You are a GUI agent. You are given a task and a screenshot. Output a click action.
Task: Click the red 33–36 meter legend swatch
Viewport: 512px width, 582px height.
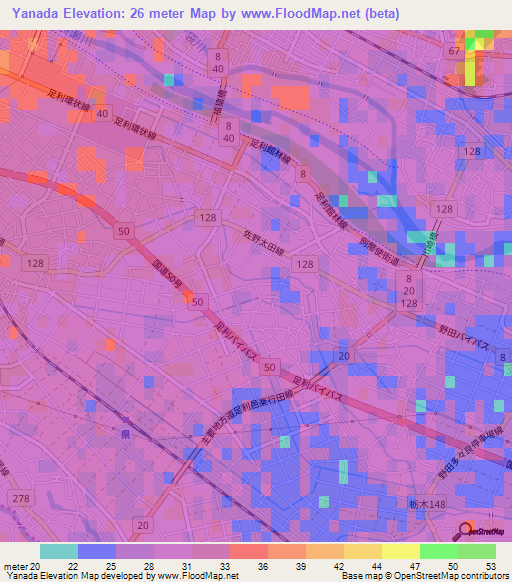tap(249, 551)
